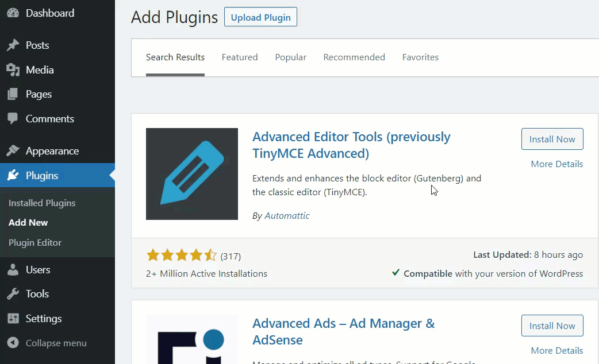This screenshot has width=599, height=364.
Task: Click the star rating for Advanced Editor Tools
Action: pyautogui.click(x=182, y=255)
